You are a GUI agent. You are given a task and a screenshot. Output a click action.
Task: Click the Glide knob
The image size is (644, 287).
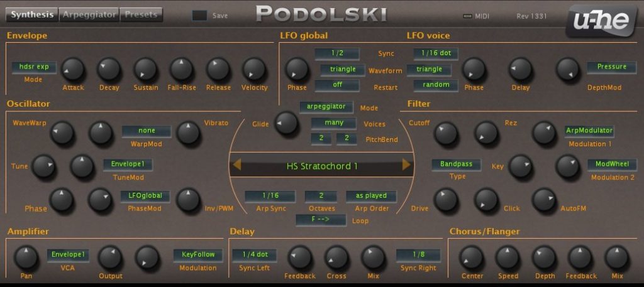click(286, 123)
